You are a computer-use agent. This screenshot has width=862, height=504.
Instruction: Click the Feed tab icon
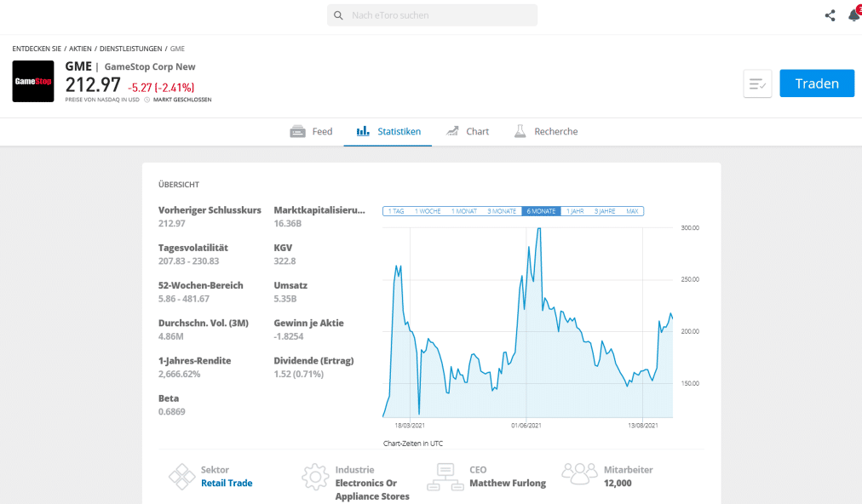point(297,131)
